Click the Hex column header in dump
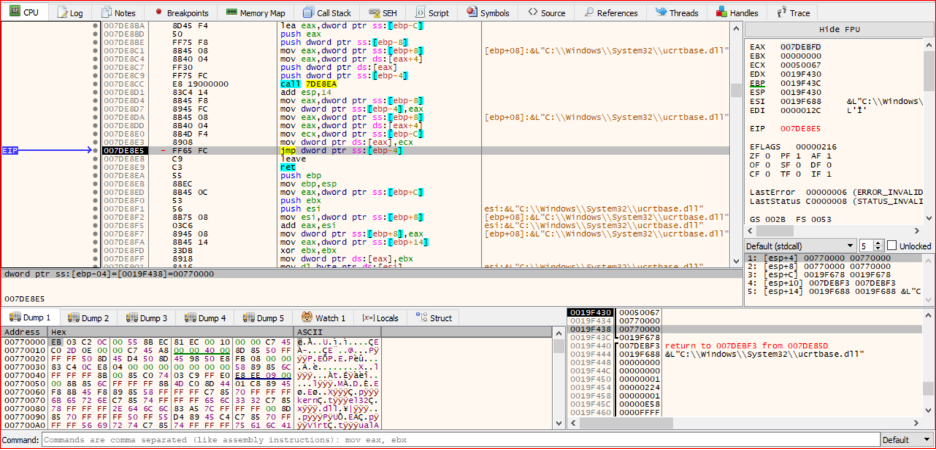The image size is (936, 450). [171, 332]
